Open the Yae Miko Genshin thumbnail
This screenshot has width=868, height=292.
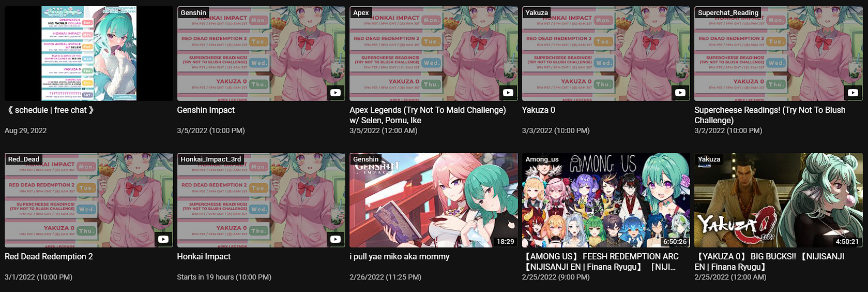pos(433,200)
